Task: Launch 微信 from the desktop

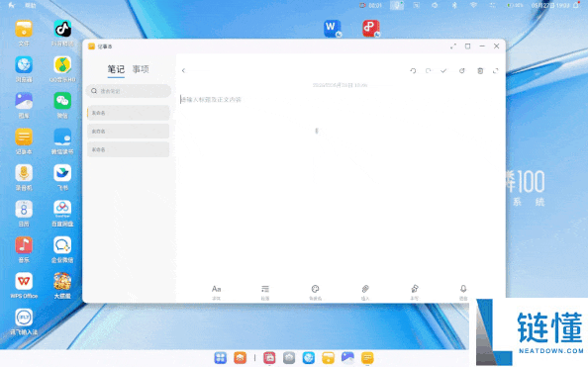Action: point(62,105)
